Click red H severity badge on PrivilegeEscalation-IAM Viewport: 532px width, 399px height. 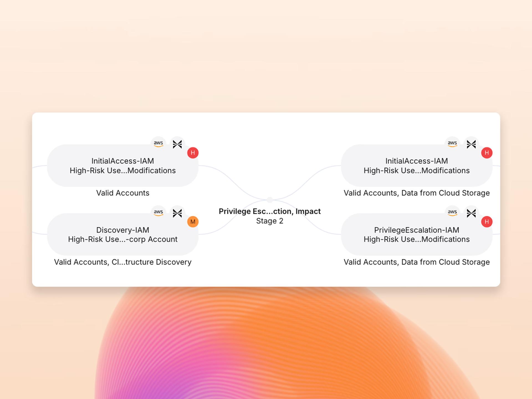pyautogui.click(x=487, y=222)
